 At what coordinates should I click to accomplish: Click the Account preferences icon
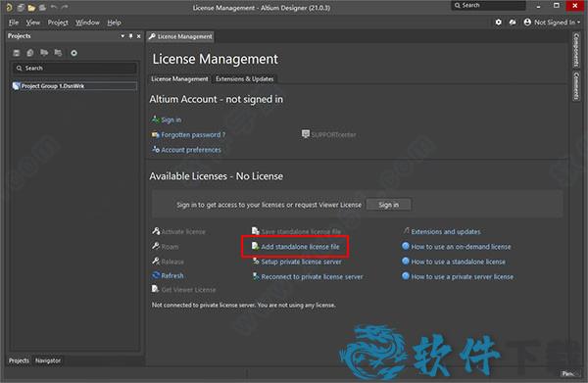coord(156,149)
